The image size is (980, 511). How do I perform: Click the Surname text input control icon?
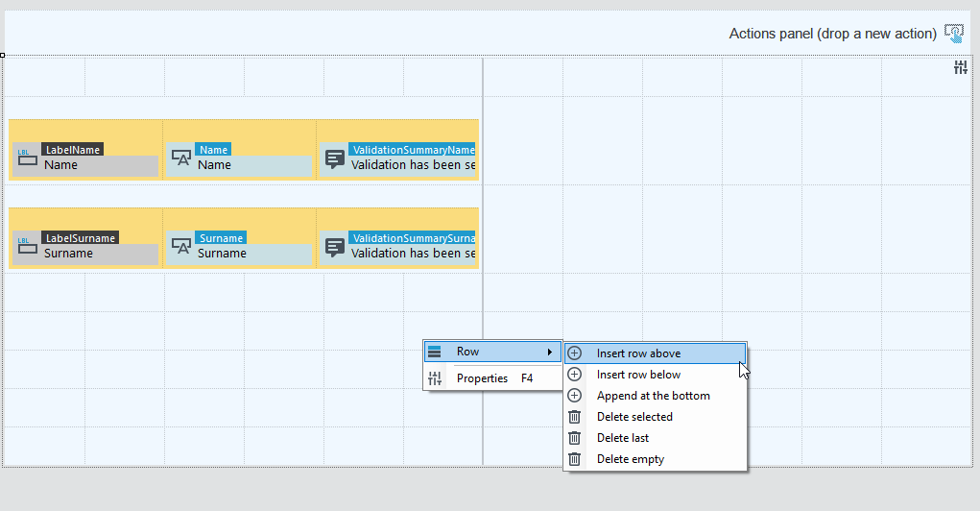pos(181,246)
